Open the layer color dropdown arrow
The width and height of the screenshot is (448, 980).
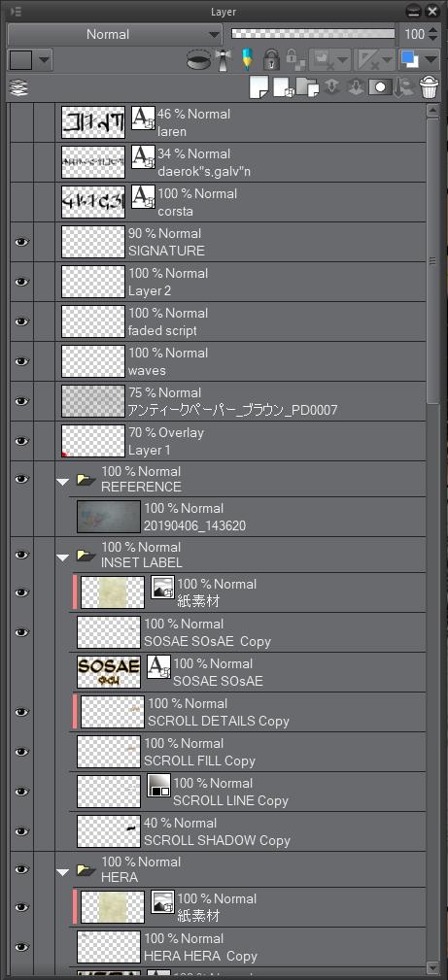pos(431,60)
